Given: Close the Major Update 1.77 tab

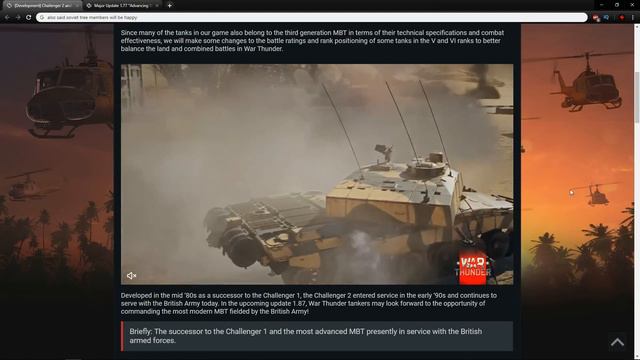Looking at the screenshot, I should click(156, 6).
